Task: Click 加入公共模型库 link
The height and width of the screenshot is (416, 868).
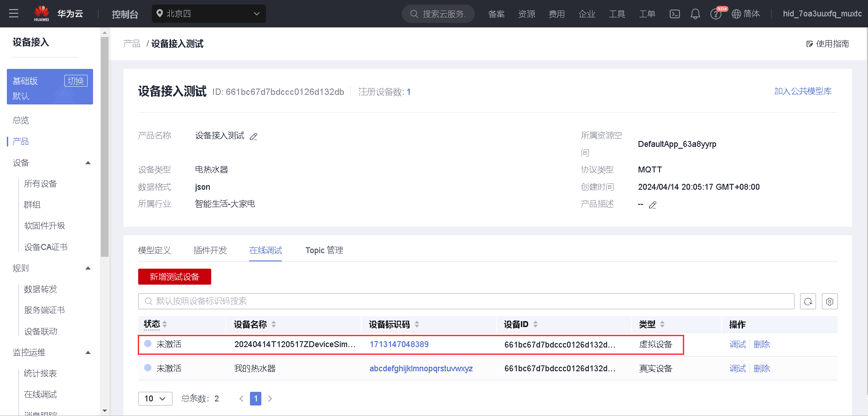Action: (x=803, y=91)
